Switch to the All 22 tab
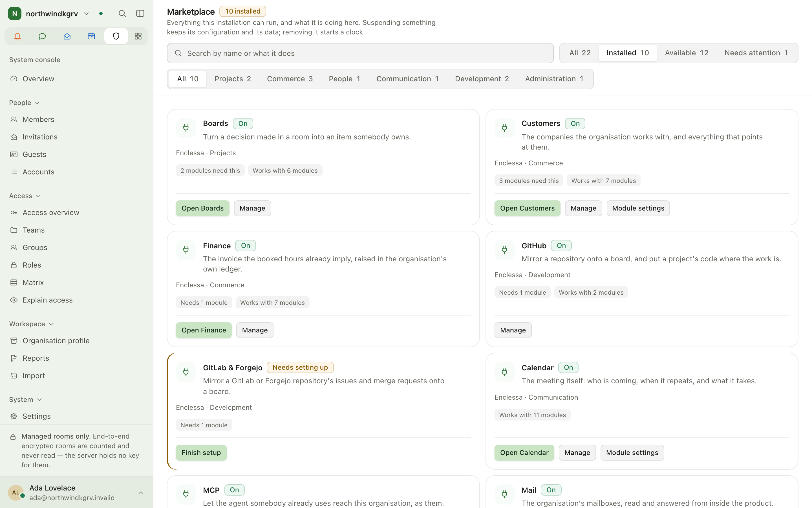The height and width of the screenshot is (508, 812). pos(580,53)
